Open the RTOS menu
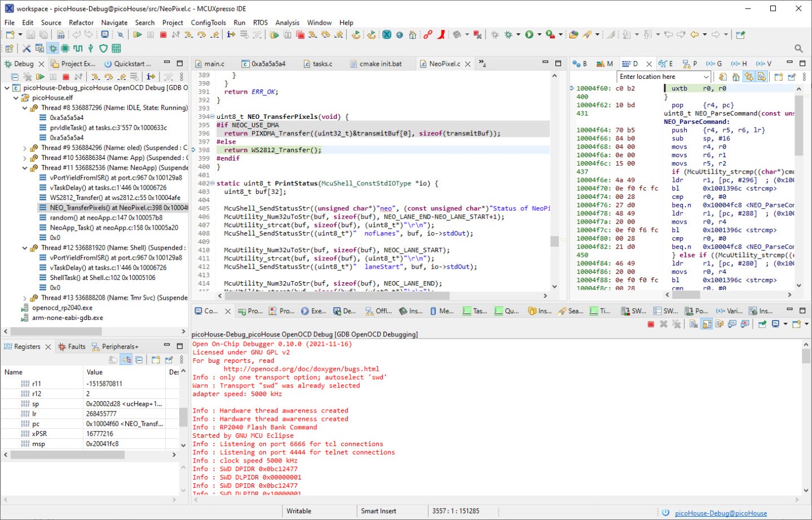This screenshot has height=520, width=812. (x=261, y=23)
